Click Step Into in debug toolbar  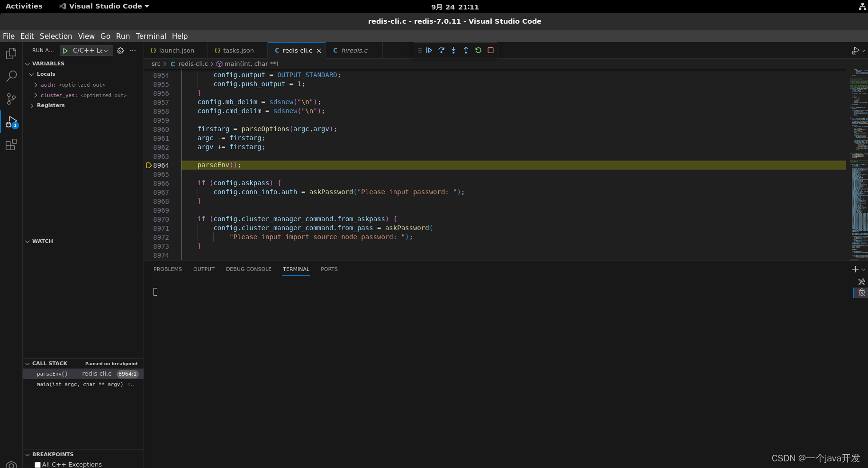click(x=454, y=50)
